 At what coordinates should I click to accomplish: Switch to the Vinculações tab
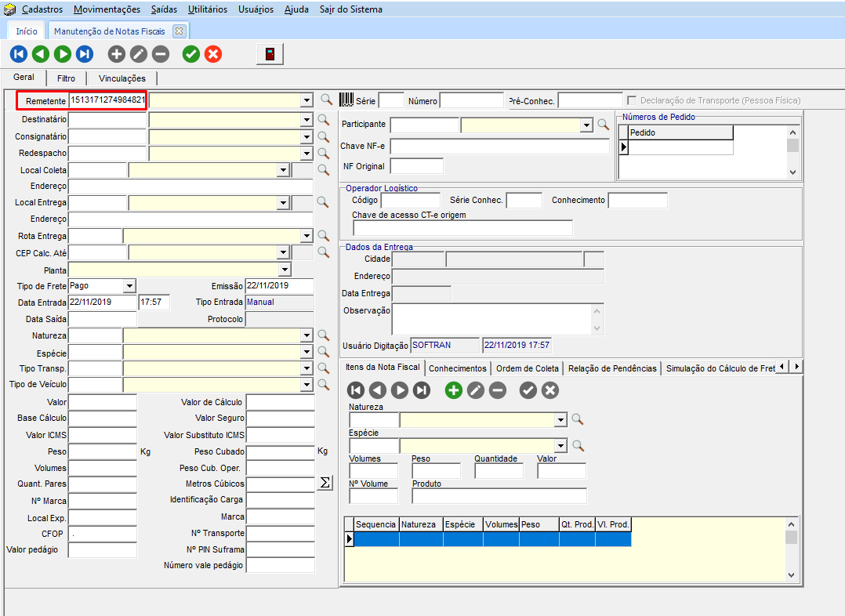(x=122, y=78)
